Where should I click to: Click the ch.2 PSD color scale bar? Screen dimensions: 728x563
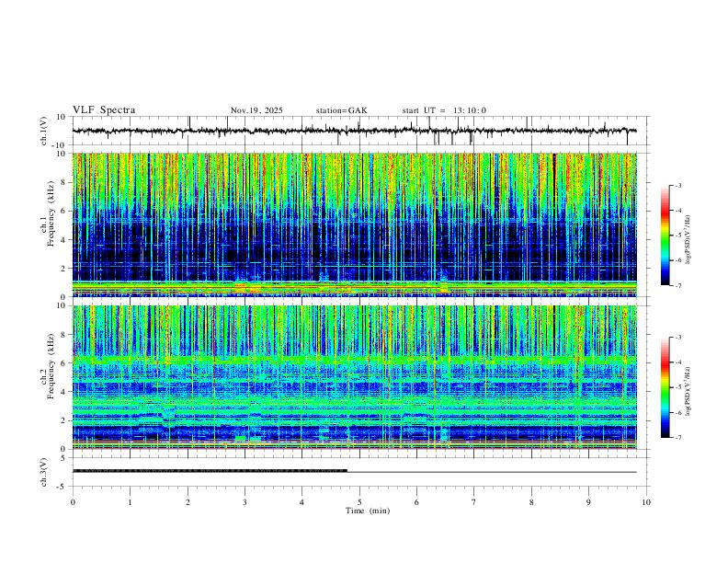[x=665, y=387]
